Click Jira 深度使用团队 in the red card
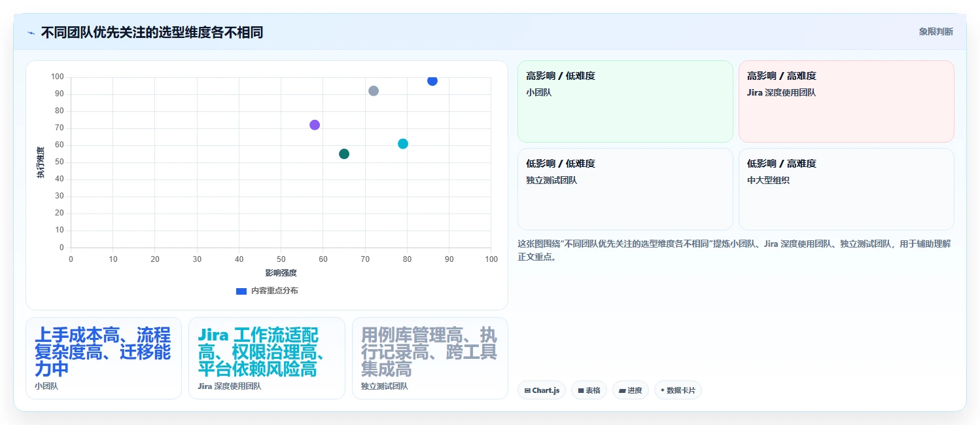Screen dimensions: 980x425 [x=781, y=92]
